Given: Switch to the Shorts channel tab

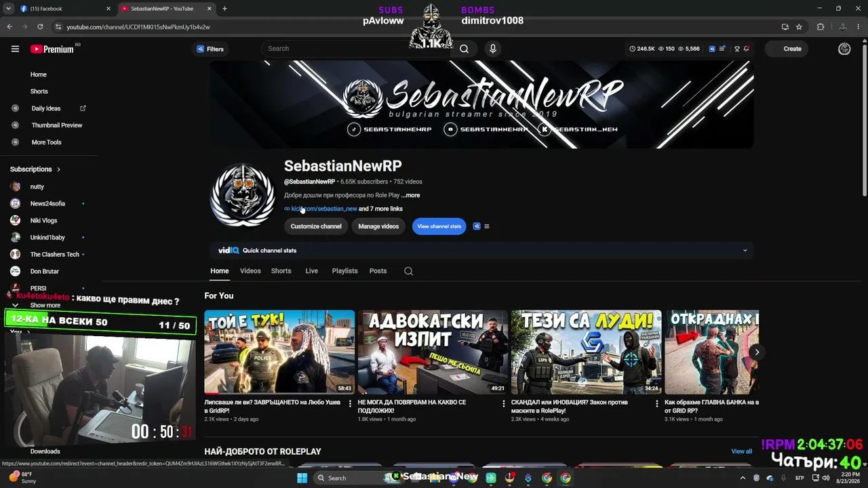Looking at the screenshot, I should pos(281,271).
